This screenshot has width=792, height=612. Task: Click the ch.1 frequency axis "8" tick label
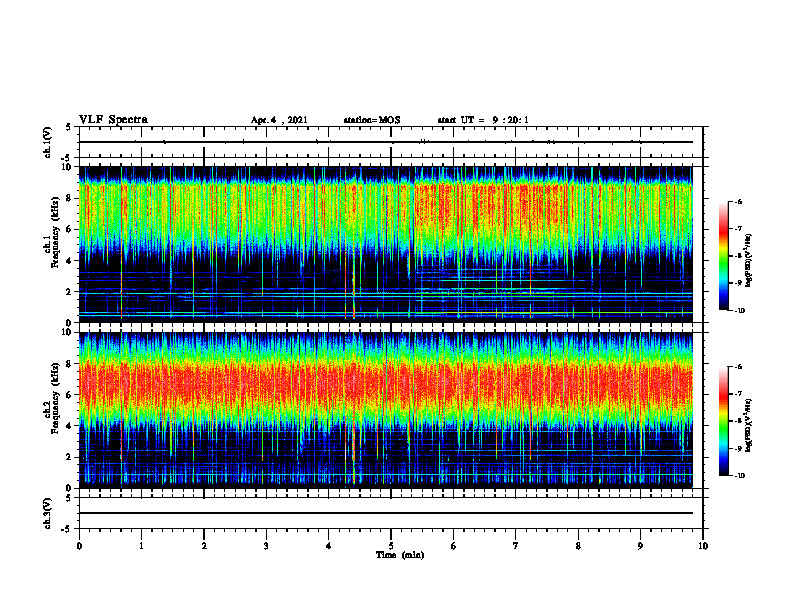(70, 198)
